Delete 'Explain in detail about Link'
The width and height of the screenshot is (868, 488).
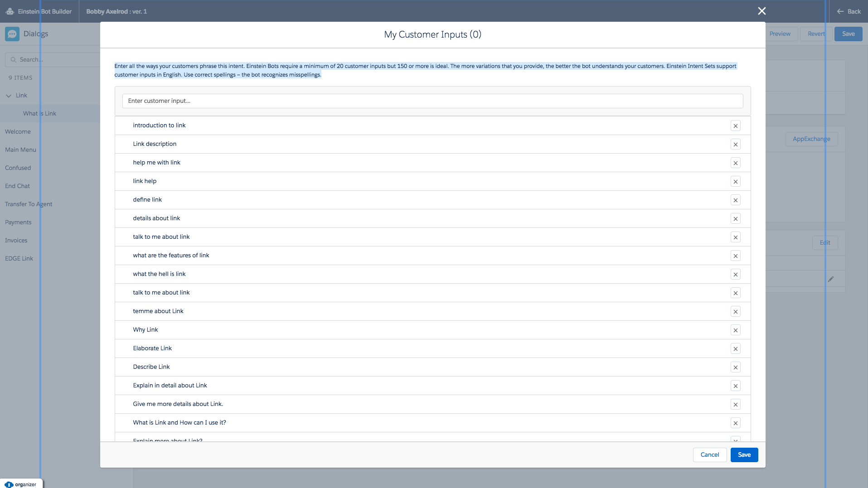[x=735, y=386]
